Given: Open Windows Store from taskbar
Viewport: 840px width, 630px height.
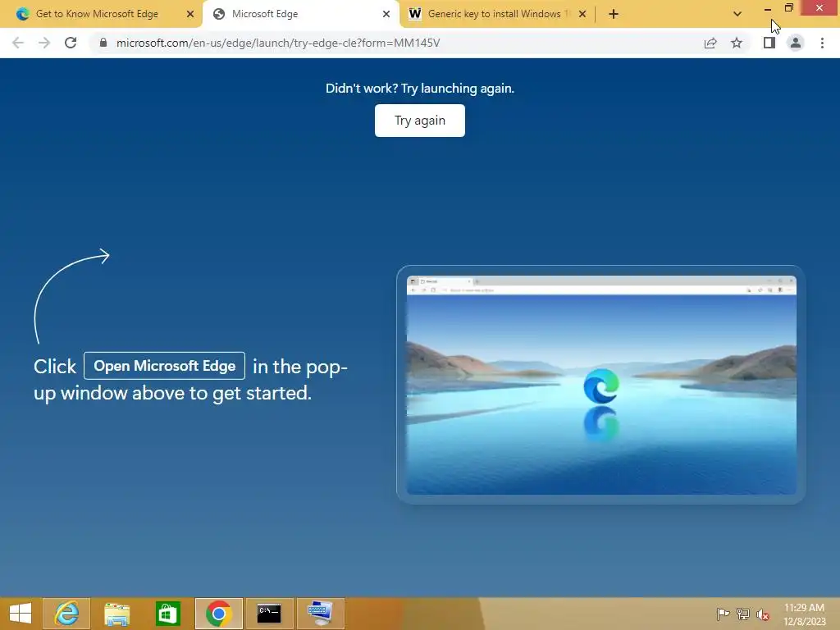Looking at the screenshot, I should [167, 614].
